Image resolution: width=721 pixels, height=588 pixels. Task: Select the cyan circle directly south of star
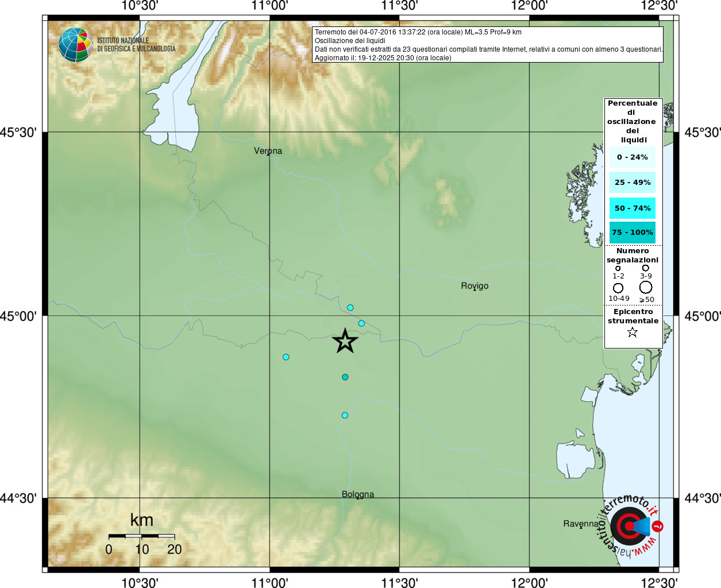[345, 377]
